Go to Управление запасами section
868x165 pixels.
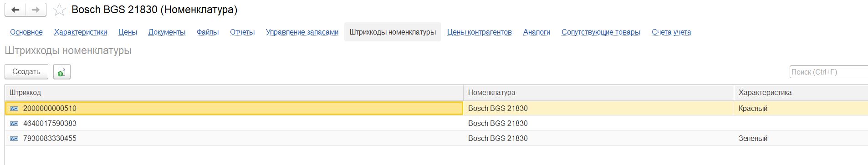302,32
